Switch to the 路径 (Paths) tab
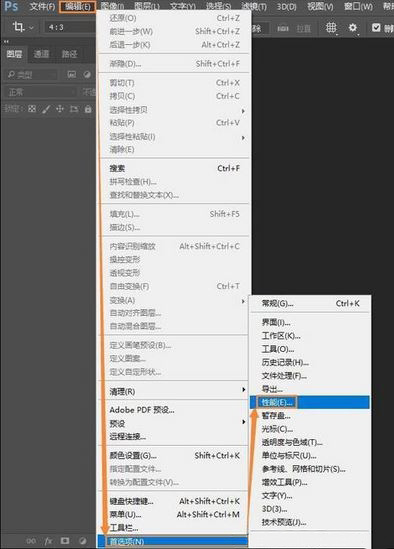Screen dimensions: 394x549 click(69, 54)
